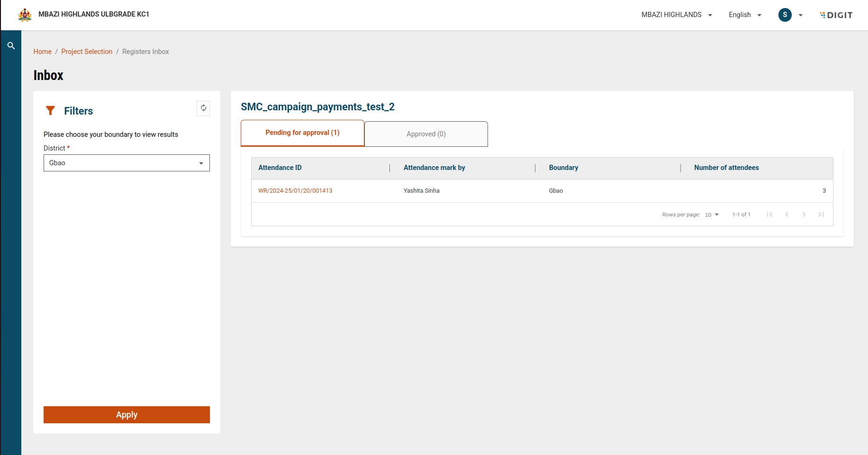Navigate to Home via breadcrumb
Screen dimensions: 868x455
(42, 52)
